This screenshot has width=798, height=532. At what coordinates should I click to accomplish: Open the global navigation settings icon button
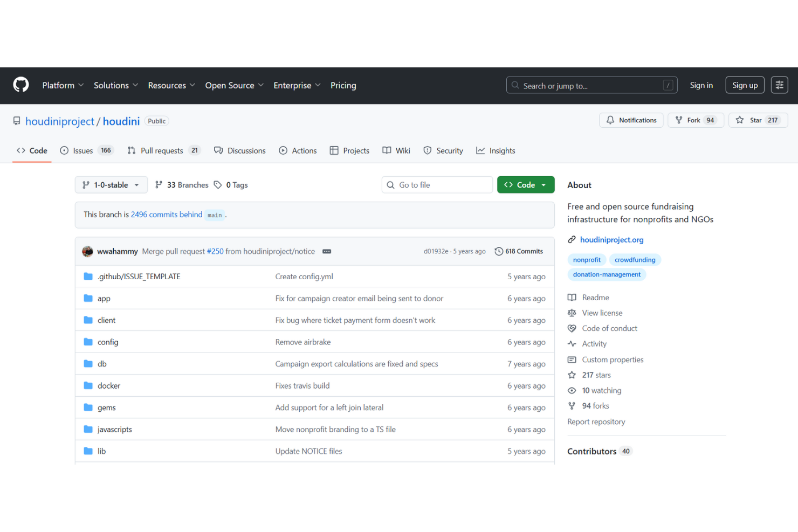click(x=779, y=85)
